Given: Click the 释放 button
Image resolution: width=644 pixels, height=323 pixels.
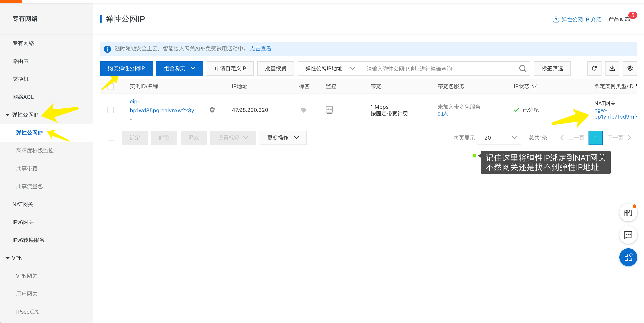Looking at the screenshot, I should coord(194,138).
